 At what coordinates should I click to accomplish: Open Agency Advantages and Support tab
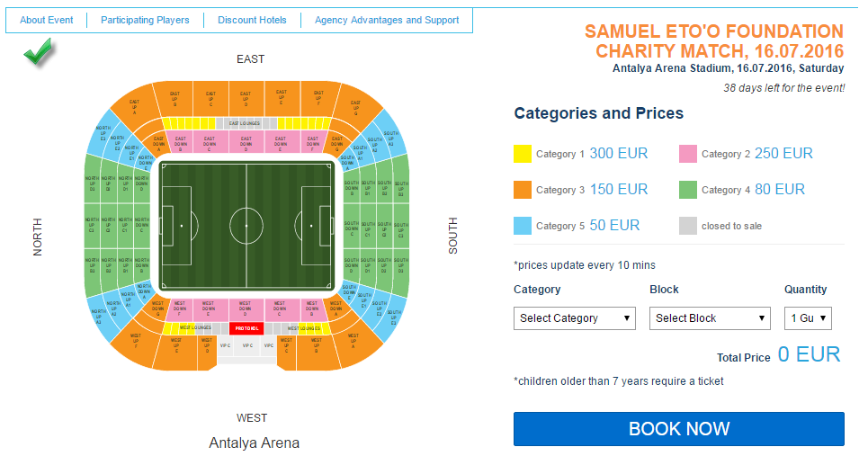click(x=387, y=20)
